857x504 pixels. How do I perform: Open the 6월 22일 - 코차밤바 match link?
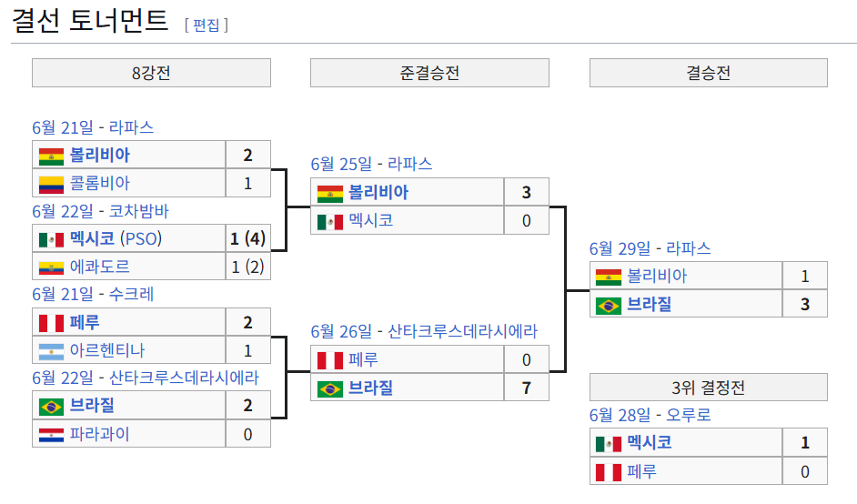[101, 211]
